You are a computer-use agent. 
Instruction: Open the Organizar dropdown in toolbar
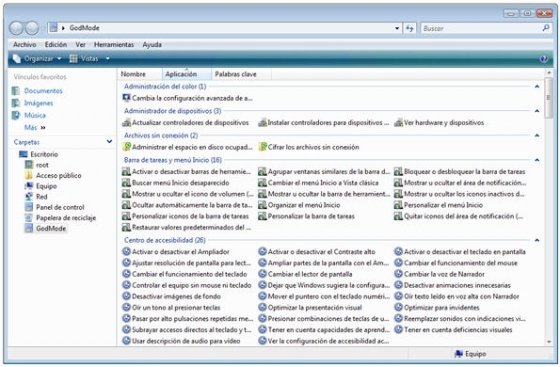coord(37,59)
